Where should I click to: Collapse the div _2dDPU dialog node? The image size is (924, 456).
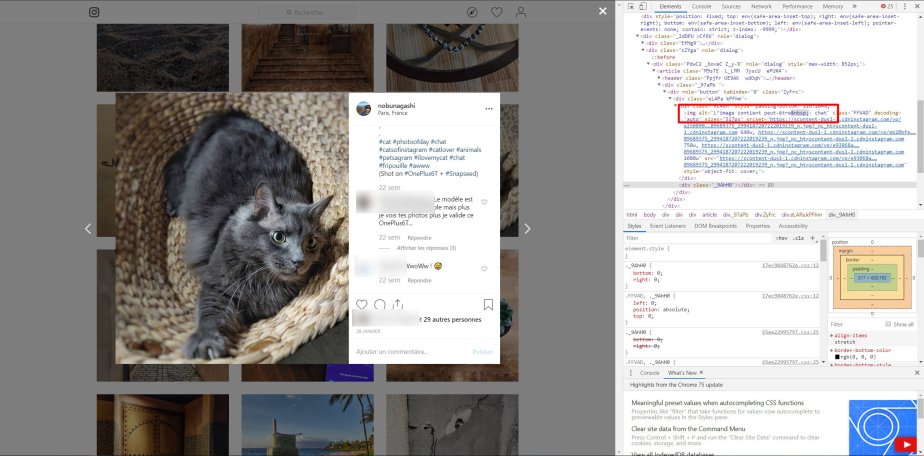[638, 36]
